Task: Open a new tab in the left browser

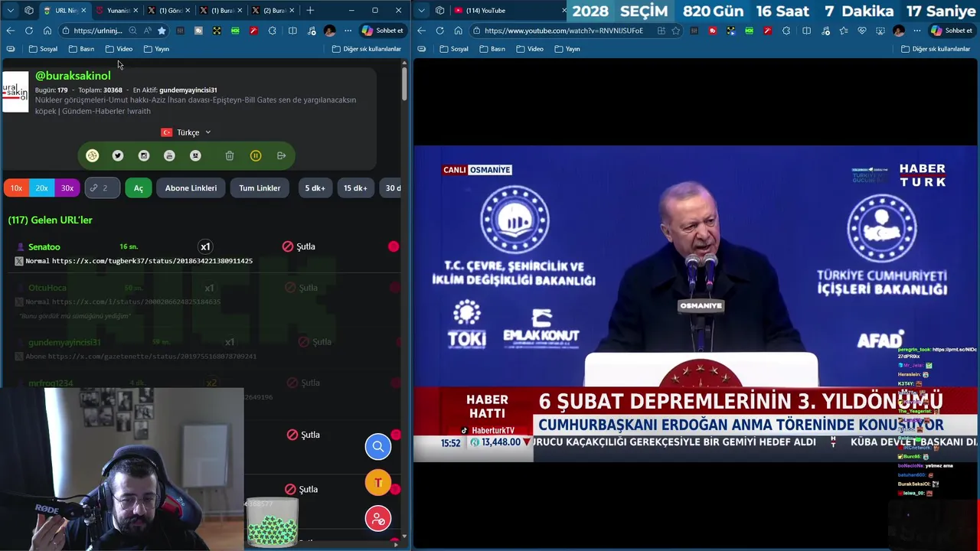Action: pyautogui.click(x=310, y=11)
